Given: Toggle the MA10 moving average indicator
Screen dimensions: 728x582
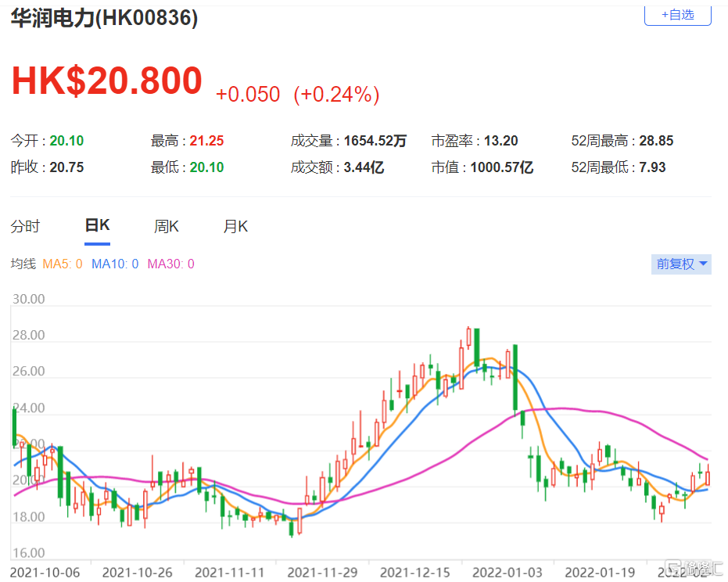Looking at the screenshot, I should [x=115, y=264].
